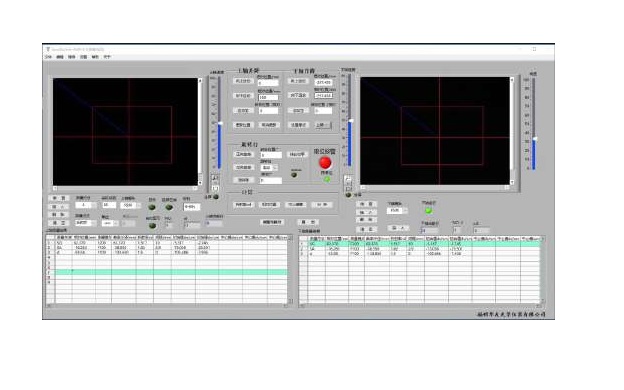Viewport: 624px width, 390px height.
Task: Select the highlighted green row in the left table
Action: click(x=171, y=272)
